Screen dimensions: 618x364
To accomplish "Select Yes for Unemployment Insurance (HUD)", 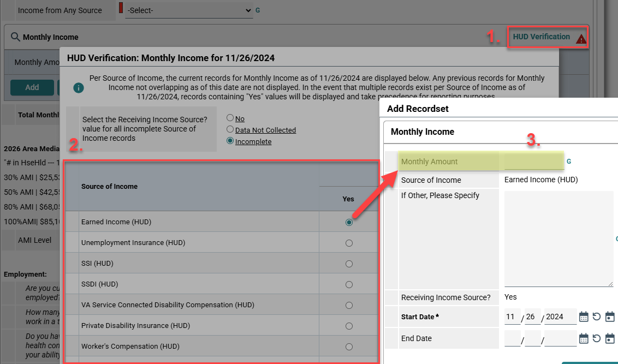I will click(349, 243).
